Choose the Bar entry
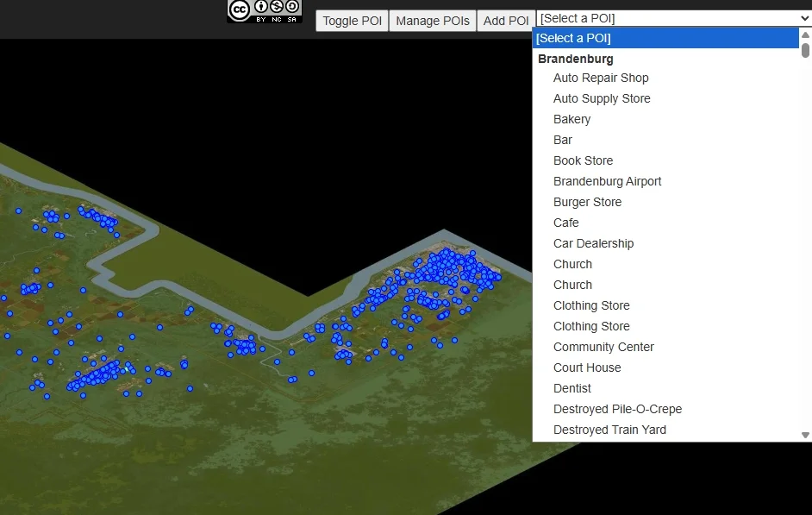 (x=666, y=140)
